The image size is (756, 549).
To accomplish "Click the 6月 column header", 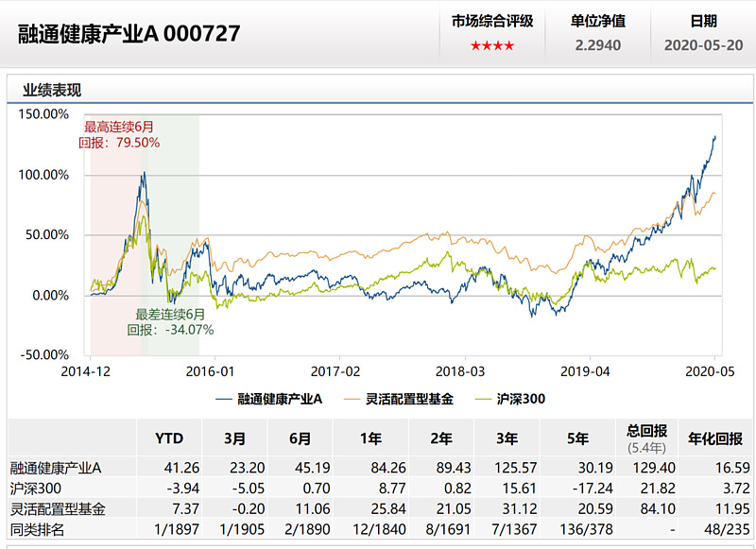I will click(300, 438).
